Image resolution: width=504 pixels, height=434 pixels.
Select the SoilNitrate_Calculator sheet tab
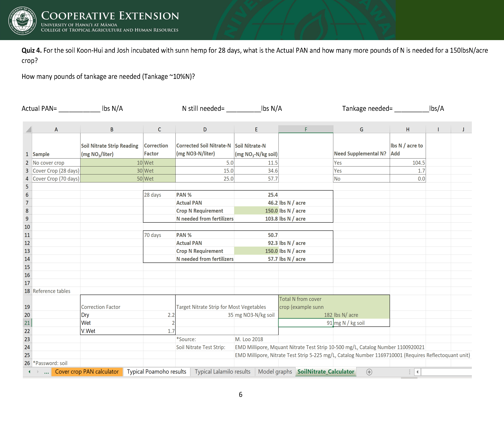pos(326,372)
